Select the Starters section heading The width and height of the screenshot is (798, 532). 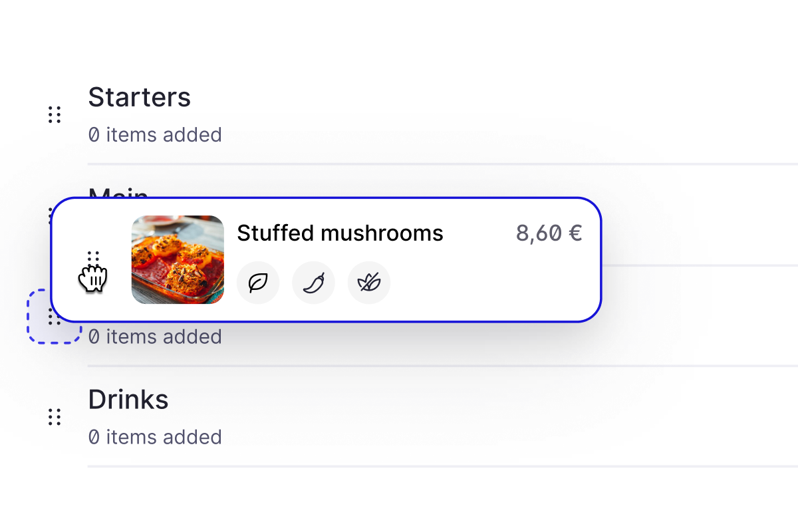(x=140, y=98)
